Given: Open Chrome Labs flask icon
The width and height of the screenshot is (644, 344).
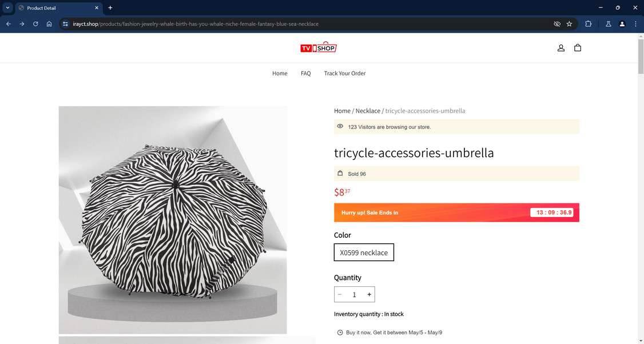Looking at the screenshot, I should (609, 24).
